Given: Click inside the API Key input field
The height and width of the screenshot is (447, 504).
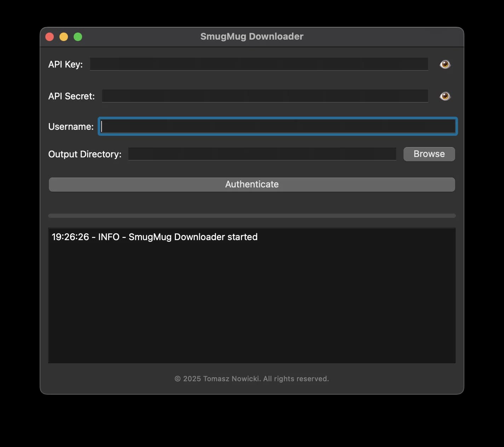Looking at the screenshot, I should click(x=259, y=64).
